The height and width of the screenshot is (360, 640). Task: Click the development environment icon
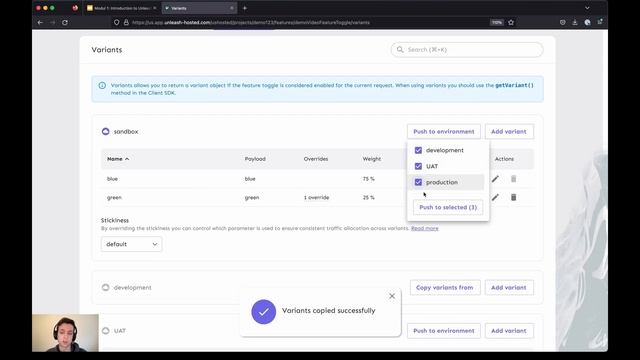105,287
